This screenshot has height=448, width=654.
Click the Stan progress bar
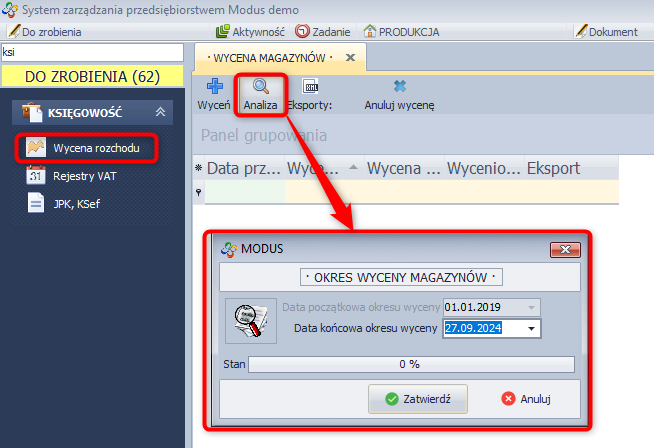click(411, 364)
